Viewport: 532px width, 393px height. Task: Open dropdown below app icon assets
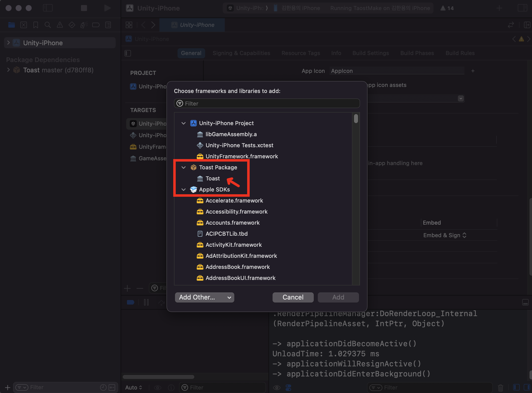tap(461, 99)
